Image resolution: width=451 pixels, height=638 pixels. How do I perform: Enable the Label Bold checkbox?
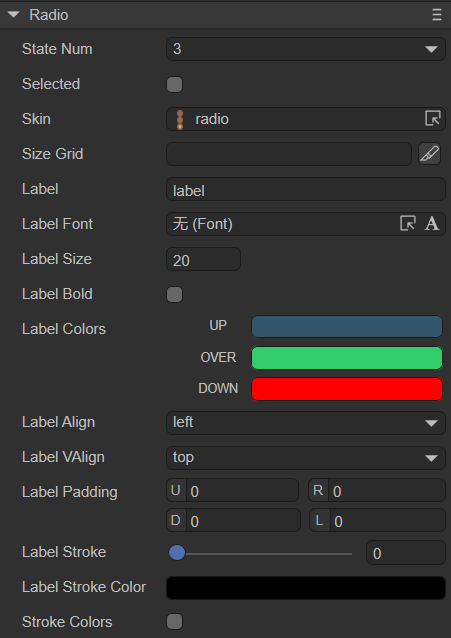point(175,295)
